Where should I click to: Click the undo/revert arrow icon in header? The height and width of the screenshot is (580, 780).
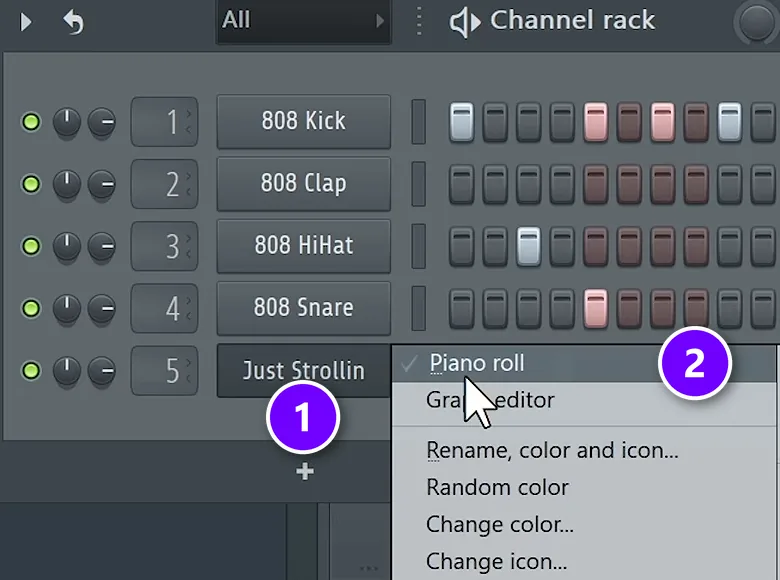(x=73, y=22)
